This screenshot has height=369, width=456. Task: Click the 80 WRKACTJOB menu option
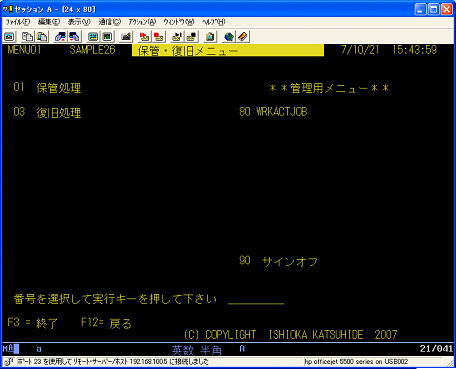tap(273, 112)
